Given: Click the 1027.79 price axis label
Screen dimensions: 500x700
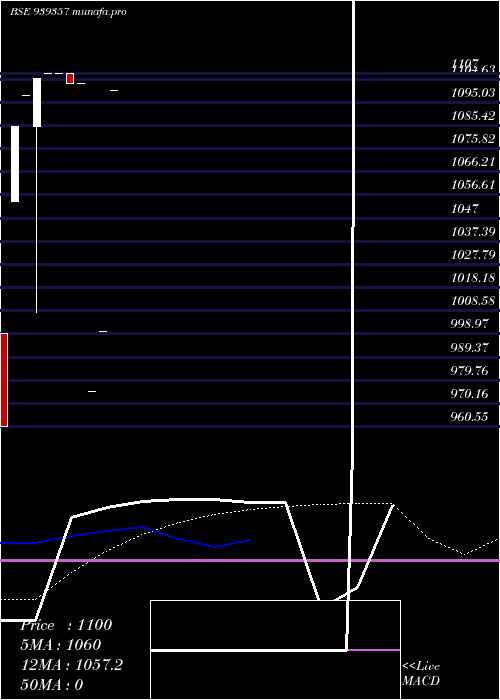Looking at the screenshot, I should pyautogui.click(x=473, y=255).
